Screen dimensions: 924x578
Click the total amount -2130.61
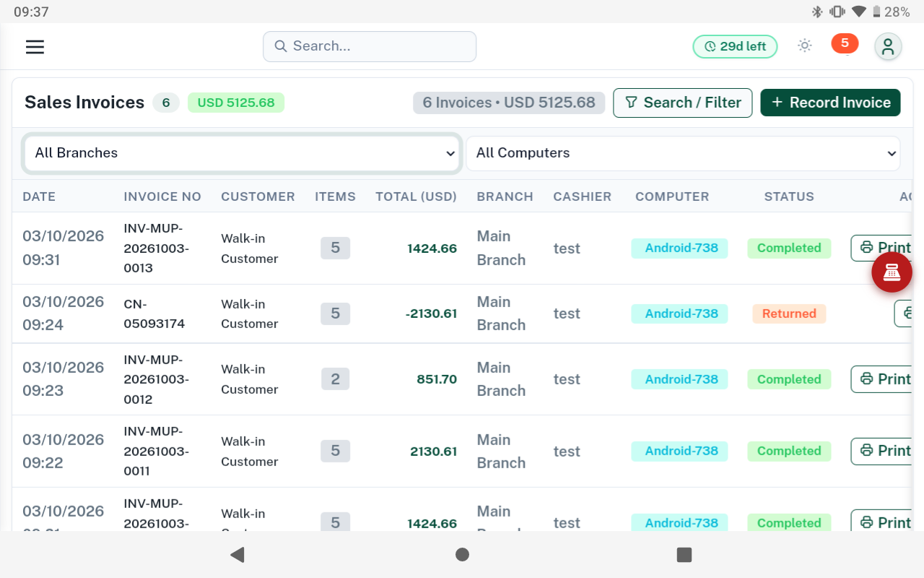pyautogui.click(x=431, y=314)
